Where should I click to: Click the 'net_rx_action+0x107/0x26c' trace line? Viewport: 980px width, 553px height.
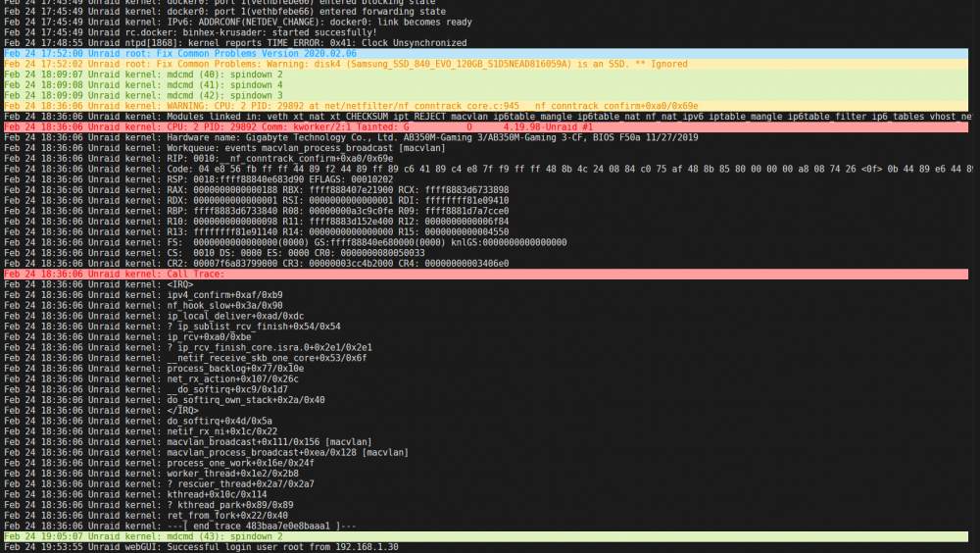[x=151, y=379]
